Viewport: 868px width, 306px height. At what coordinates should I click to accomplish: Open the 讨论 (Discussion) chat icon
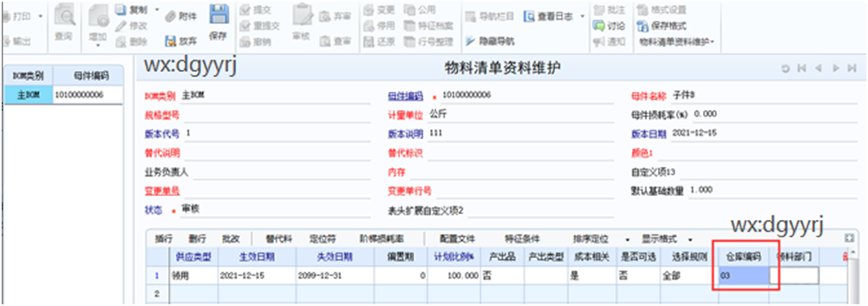pos(598,26)
